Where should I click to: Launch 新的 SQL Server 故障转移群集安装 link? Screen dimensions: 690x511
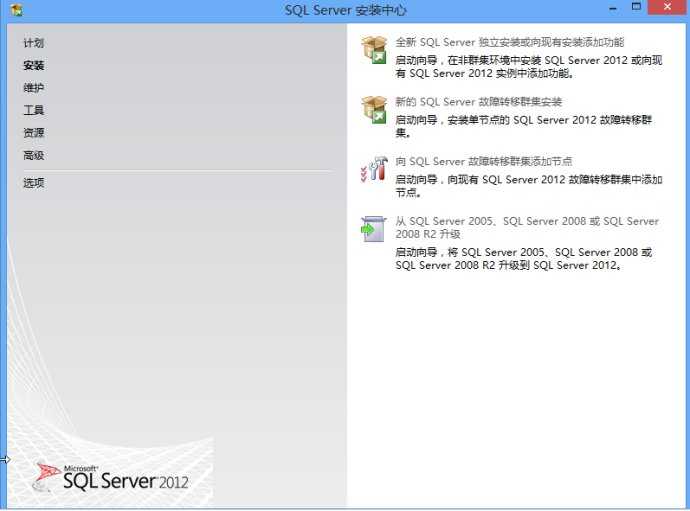478,102
